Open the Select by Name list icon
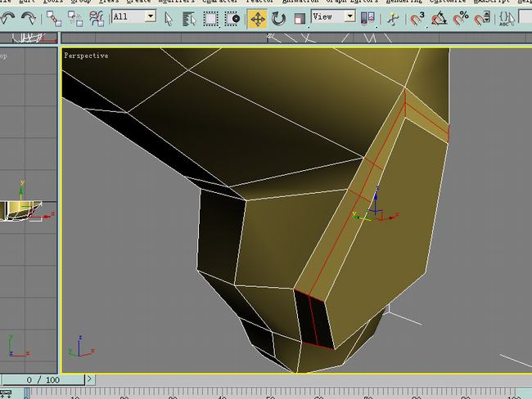Screen dimensions: 532x399 click(189, 19)
